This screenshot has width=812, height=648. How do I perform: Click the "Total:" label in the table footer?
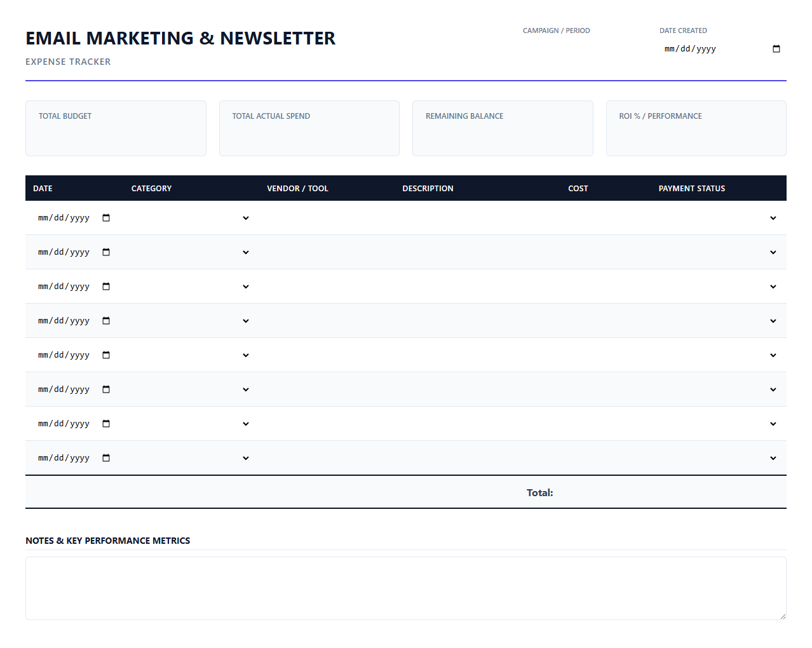click(540, 493)
